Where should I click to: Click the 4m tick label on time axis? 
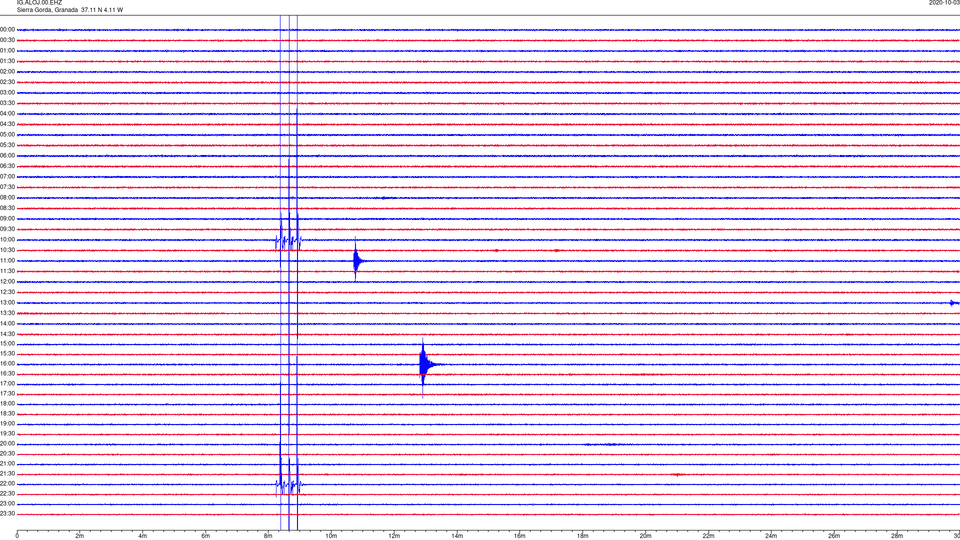(143, 536)
